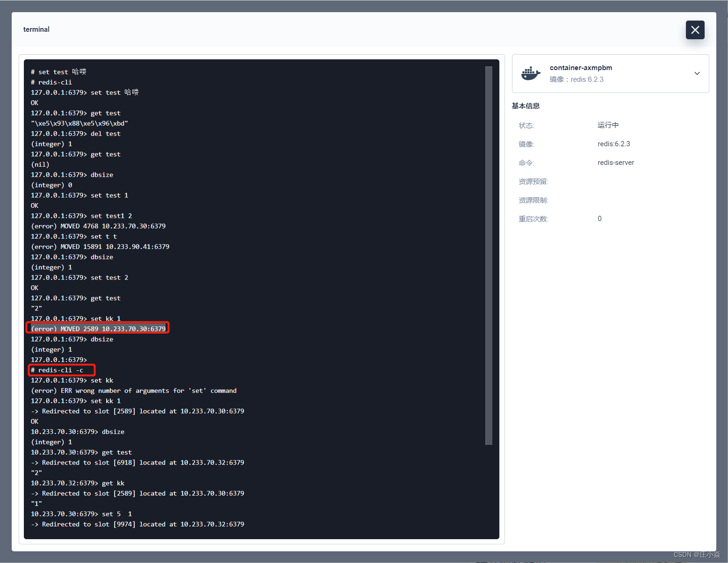Click the 状态 value 运行中
728x563 pixels.
[x=608, y=125]
